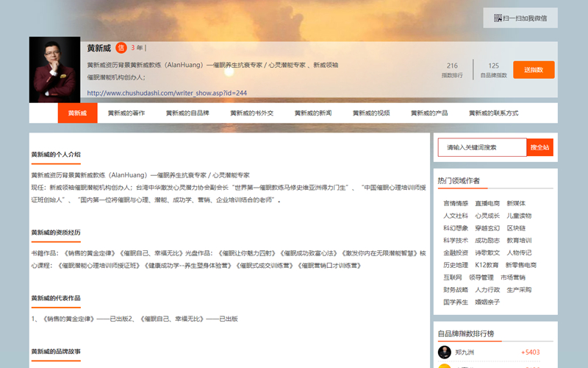Viewport: 588px width, 368px height.
Task: Click 郑九洲's avatar in the ranking list
Action: 445,353
